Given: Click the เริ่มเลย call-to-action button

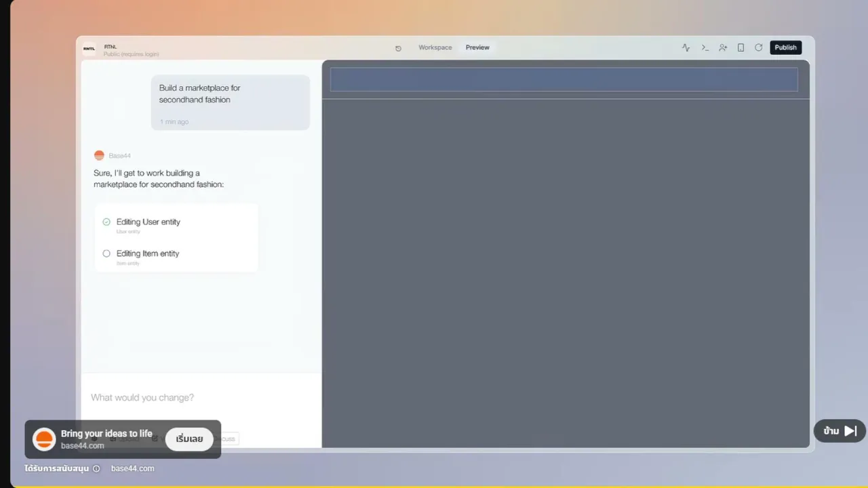Looking at the screenshot, I should coord(189,439).
